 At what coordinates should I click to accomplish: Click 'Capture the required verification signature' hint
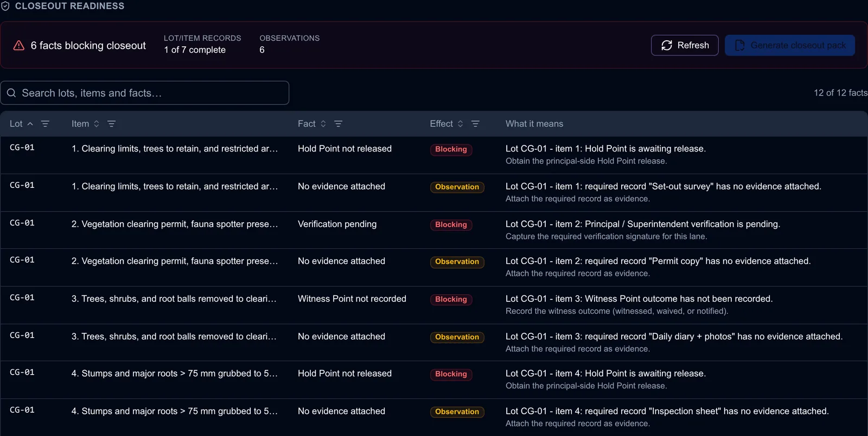[x=606, y=236]
